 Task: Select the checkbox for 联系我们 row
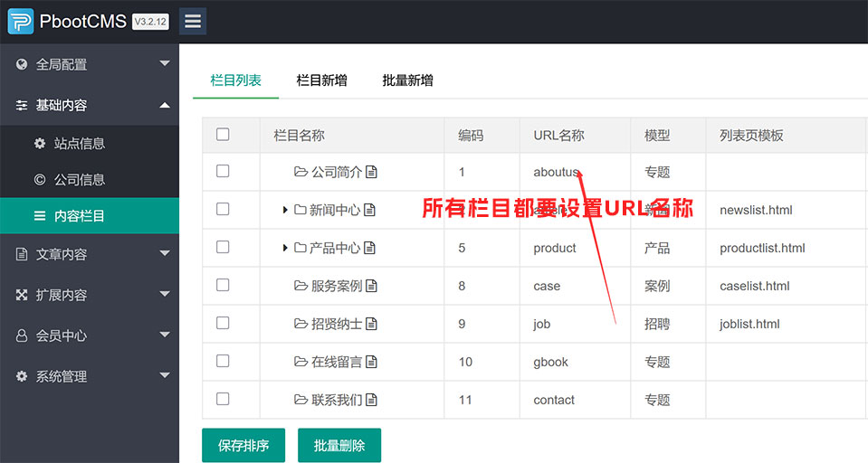click(223, 399)
